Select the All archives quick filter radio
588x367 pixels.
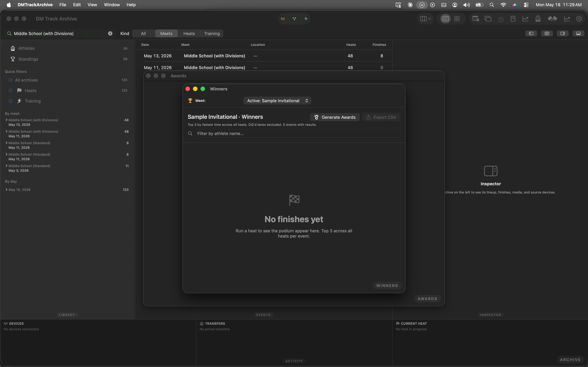[10, 80]
